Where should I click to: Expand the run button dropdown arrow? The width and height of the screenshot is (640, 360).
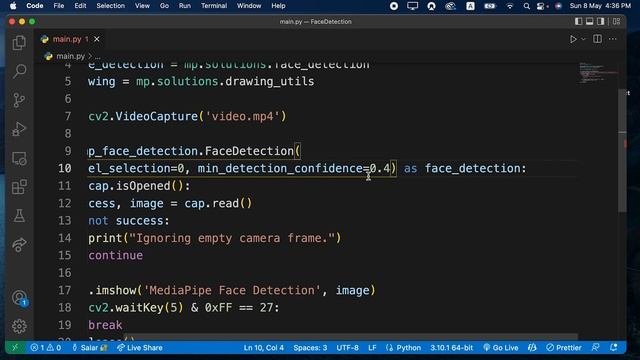coord(583,39)
